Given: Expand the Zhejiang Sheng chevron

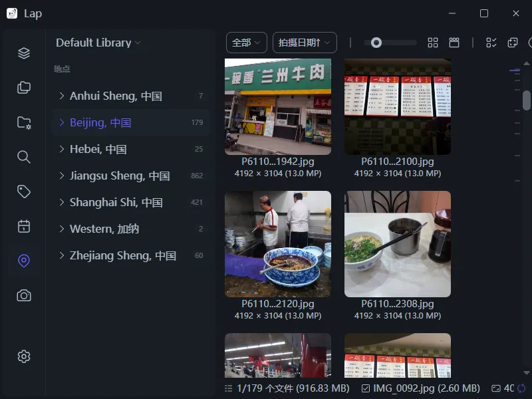Looking at the screenshot, I should [61, 255].
